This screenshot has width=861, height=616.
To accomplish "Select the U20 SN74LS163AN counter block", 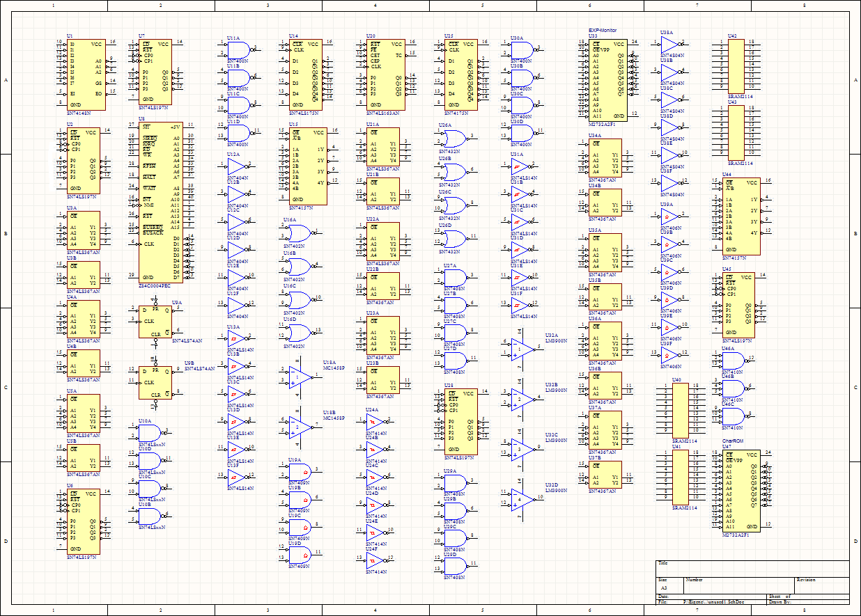I will pyautogui.click(x=385, y=74).
